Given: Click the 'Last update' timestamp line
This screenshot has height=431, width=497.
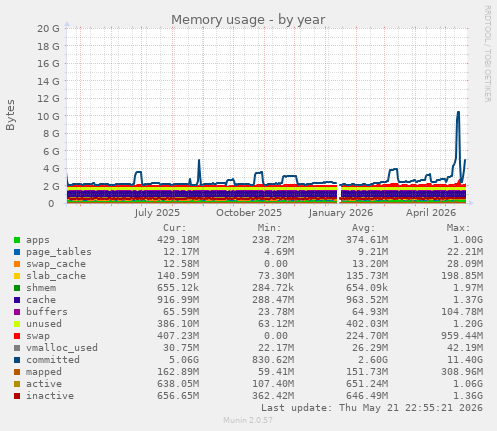Looking at the screenshot, I should 372,408.
